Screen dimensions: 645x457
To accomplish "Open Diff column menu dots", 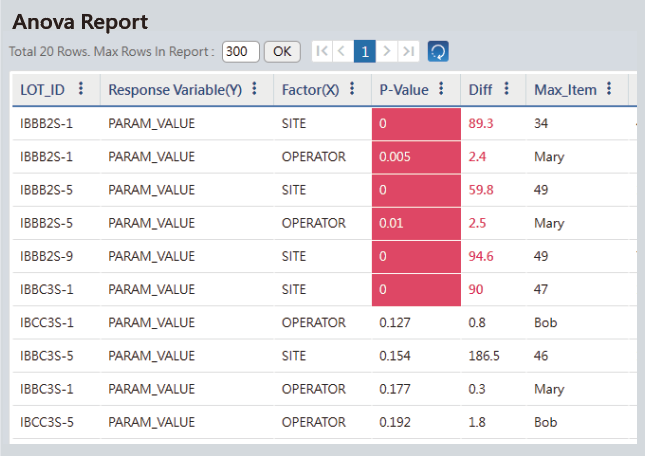I will [507, 89].
